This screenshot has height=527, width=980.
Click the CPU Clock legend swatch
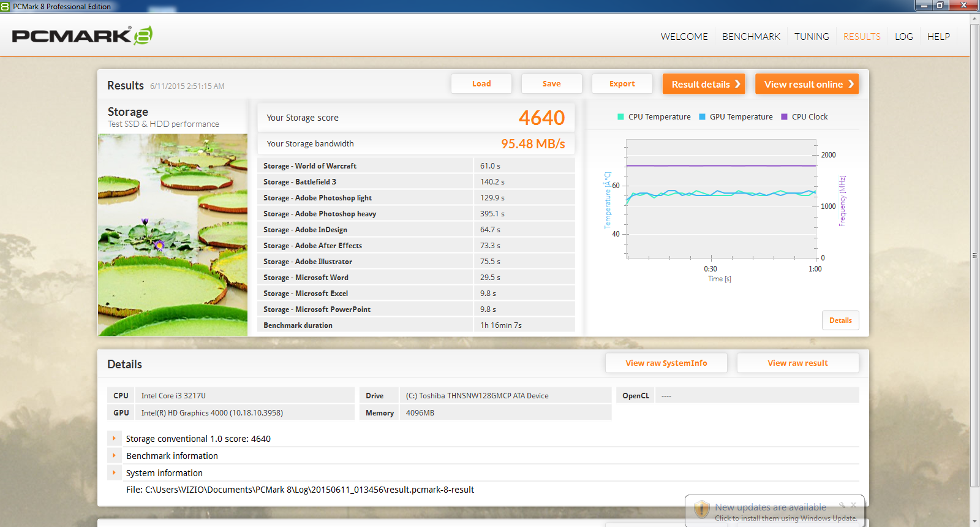(784, 116)
